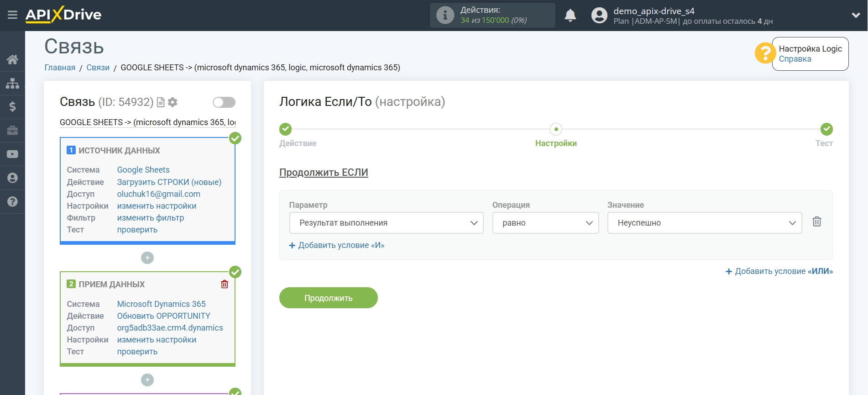The image size is (868, 395).
Task: Add an «И» condition
Action: point(337,245)
